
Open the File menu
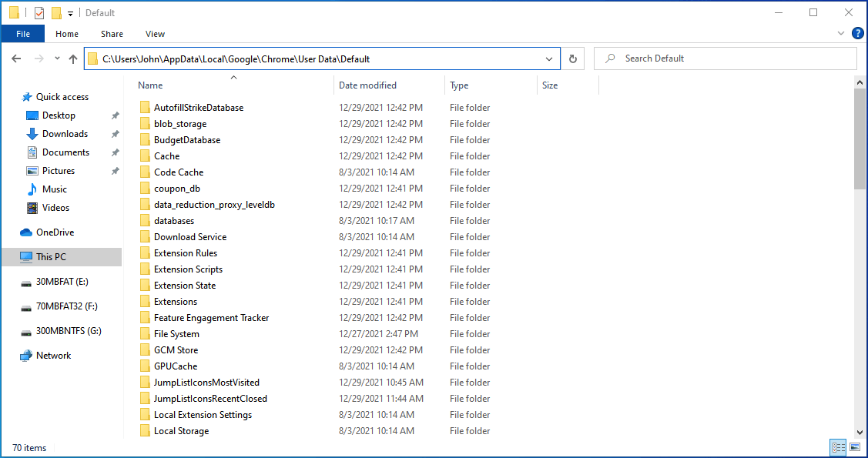tap(23, 34)
